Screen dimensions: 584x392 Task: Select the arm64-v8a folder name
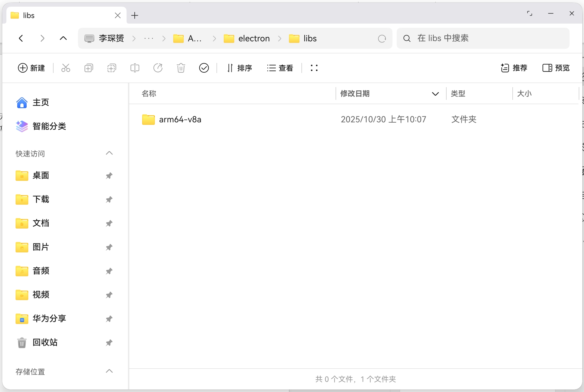pos(180,120)
